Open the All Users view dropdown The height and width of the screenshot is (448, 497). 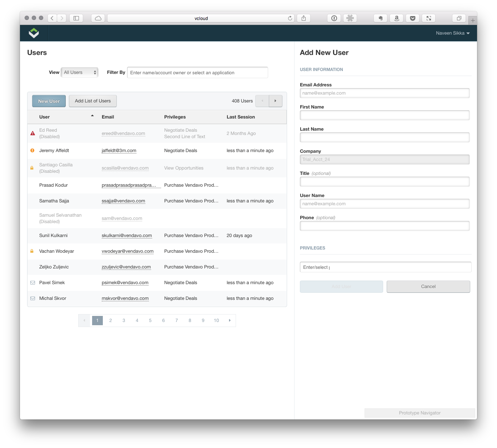pos(80,72)
